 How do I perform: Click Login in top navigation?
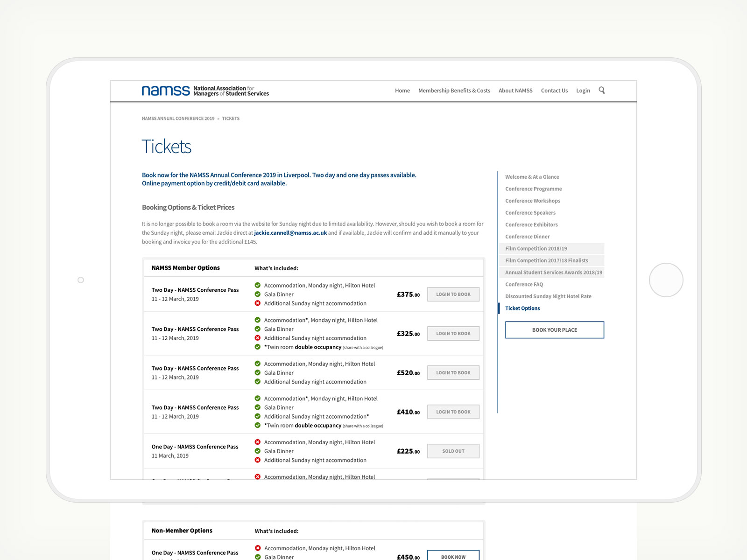pos(583,91)
